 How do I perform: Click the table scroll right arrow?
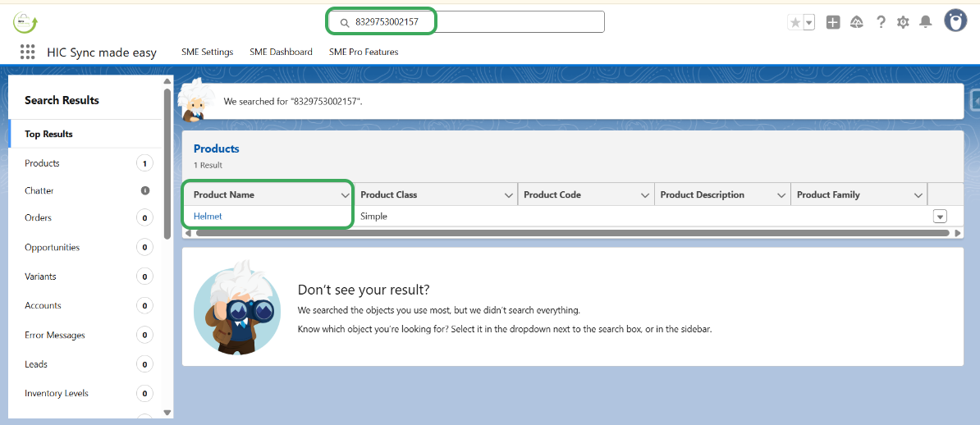click(x=958, y=233)
